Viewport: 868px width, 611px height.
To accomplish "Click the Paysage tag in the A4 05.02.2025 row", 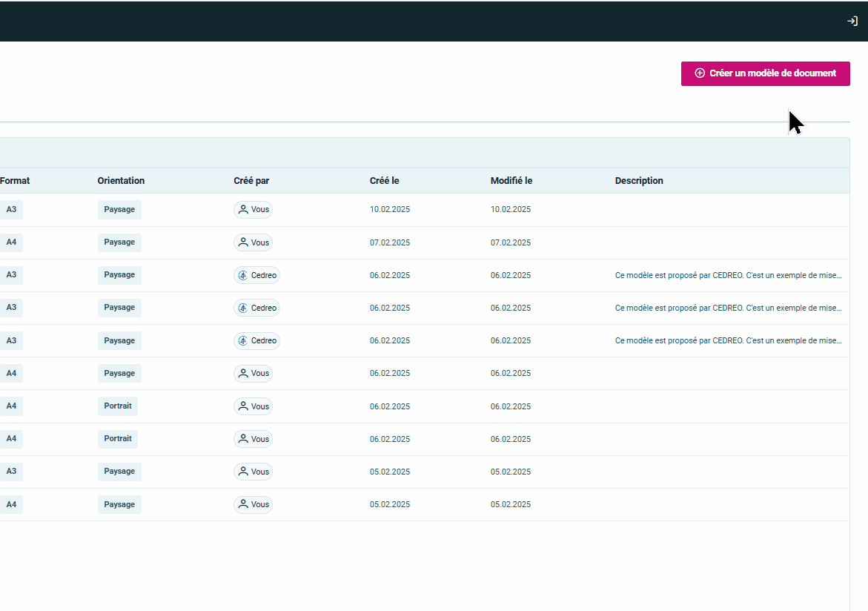I will [119, 504].
